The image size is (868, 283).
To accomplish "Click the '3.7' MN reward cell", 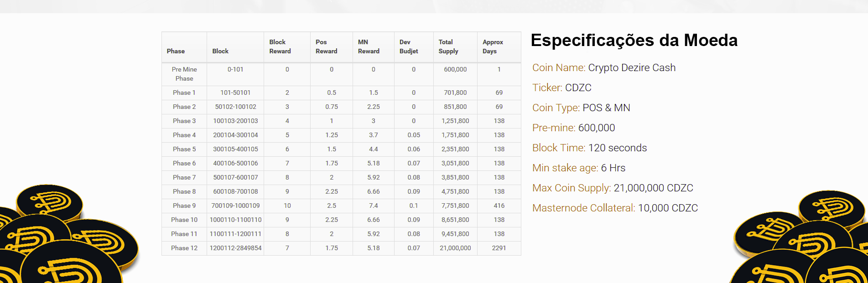I will point(374,135).
